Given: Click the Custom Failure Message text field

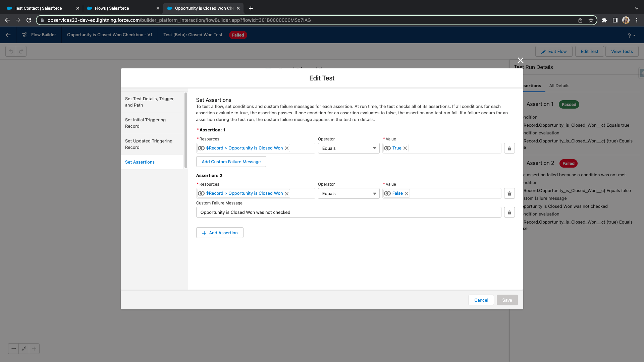Looking at the screenshot, I should point(348,212).
